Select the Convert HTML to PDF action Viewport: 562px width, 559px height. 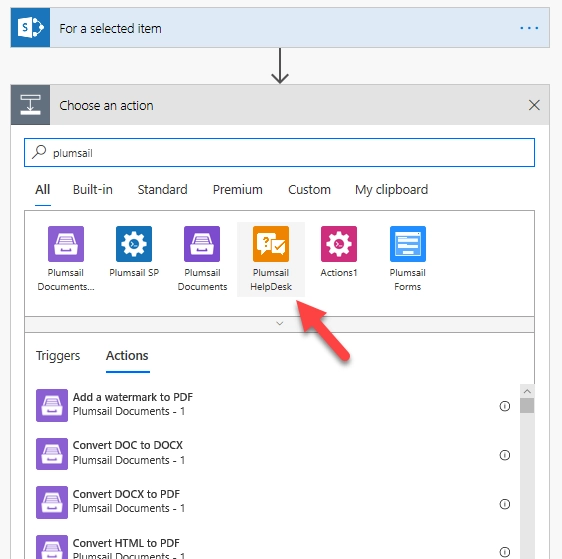click(x=272, y=547)
